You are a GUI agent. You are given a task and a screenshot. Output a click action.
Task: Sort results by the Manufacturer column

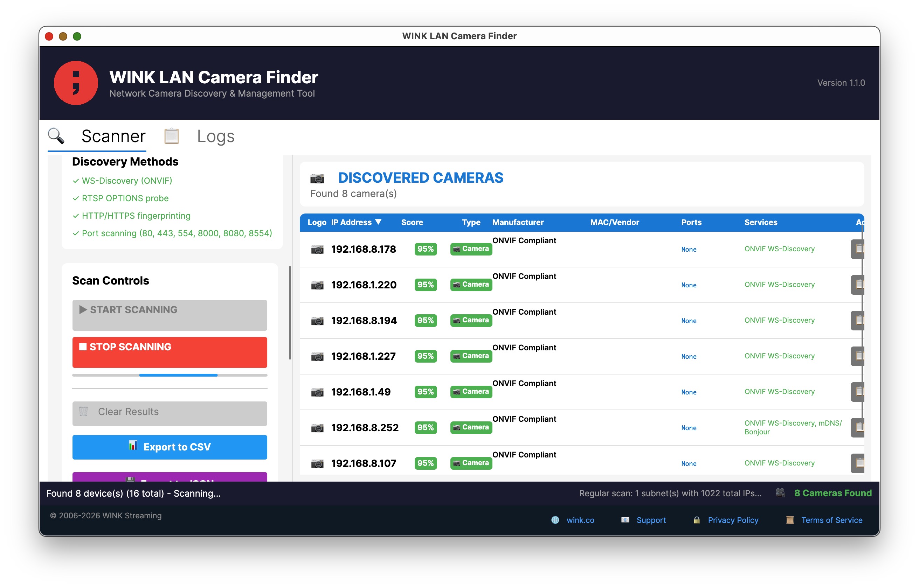(x=518, y=222)
